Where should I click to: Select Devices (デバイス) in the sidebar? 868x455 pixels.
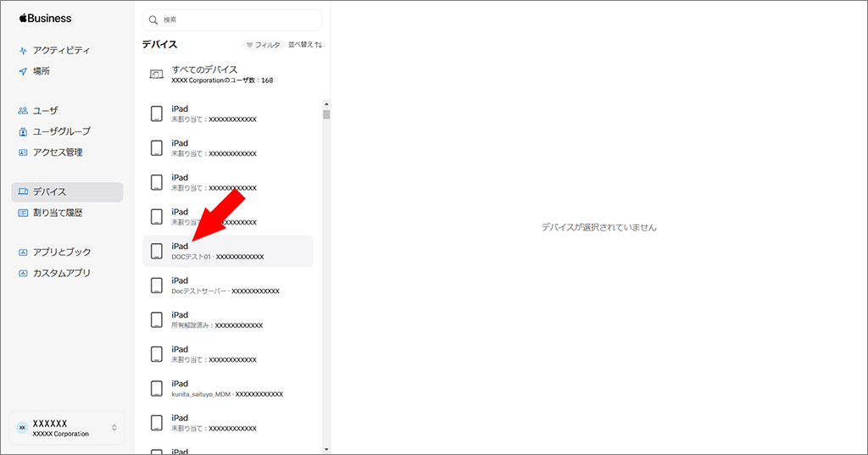click(67, 192)
